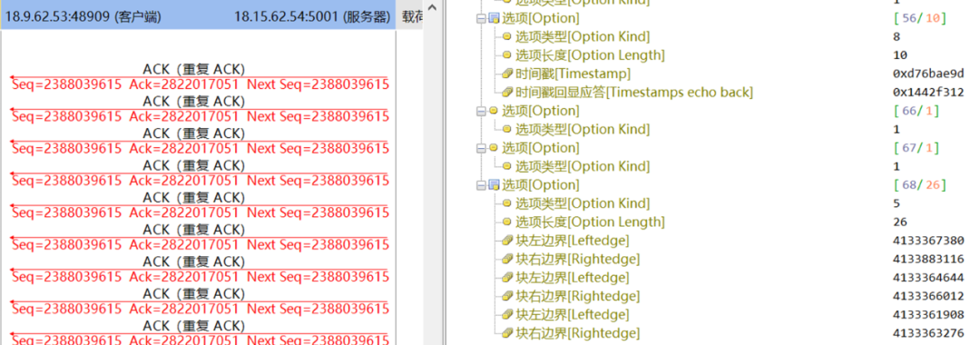
Task: Collapse the Option node at offset 66/1
Action: (x=481, y=112)
